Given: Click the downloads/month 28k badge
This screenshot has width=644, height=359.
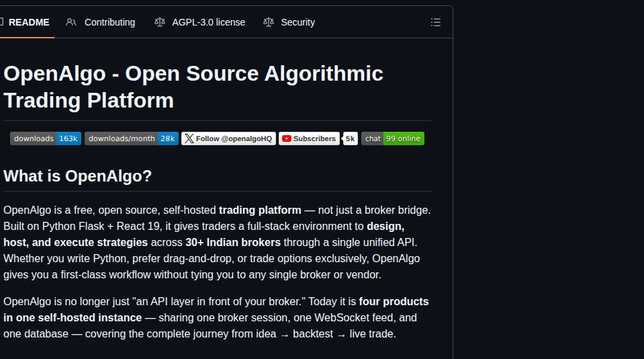Looking at the screenshot, I should [x=132, y=138].
